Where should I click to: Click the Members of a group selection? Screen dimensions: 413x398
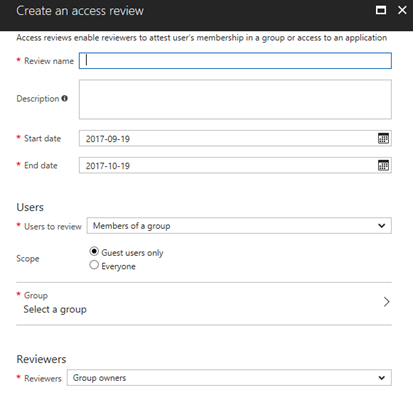point(131,226)
